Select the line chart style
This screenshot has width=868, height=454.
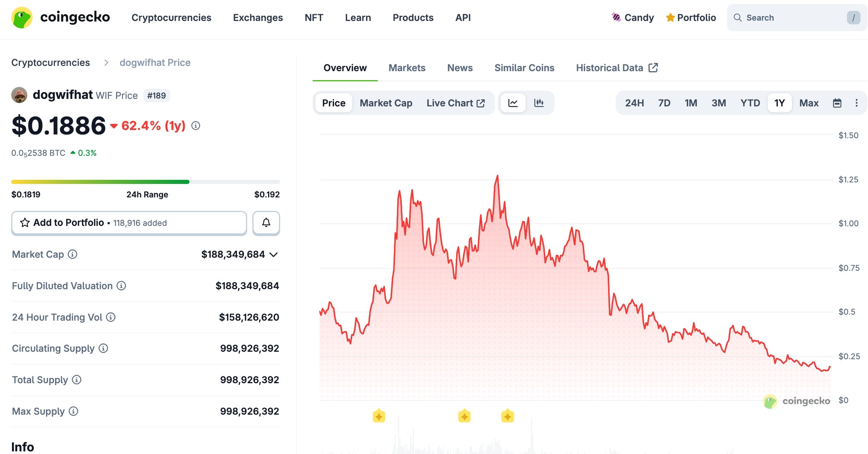pos(513,103)
